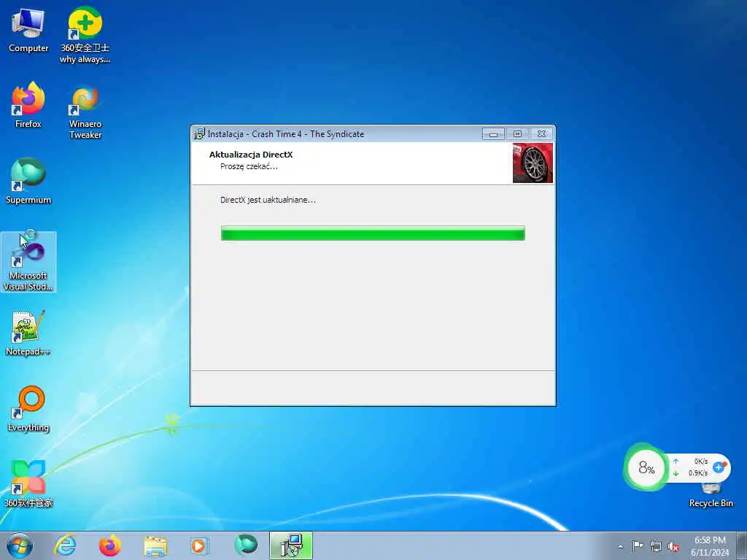This screenshot has width=747, height=560.
Task: Click the muted volume tray icon
Action: tap(673, 546)
